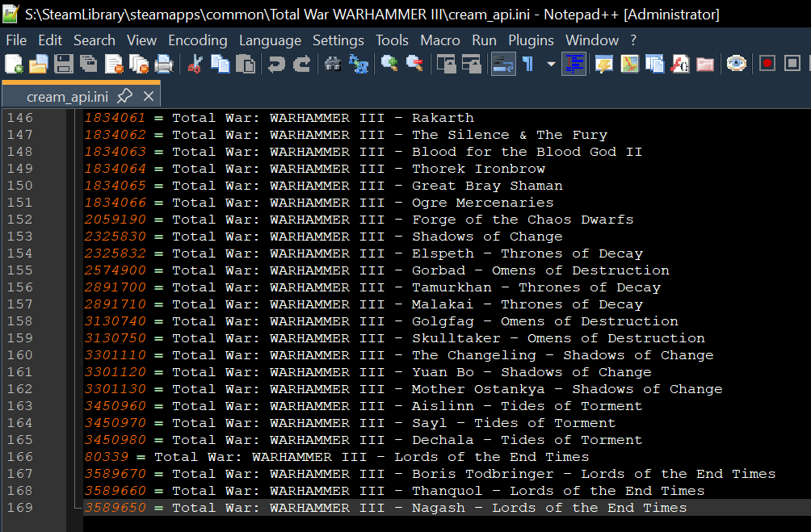This screenshot has height=532, width=811.
Task: Click the Open file folder icon
Action: (x=39, y=64)
